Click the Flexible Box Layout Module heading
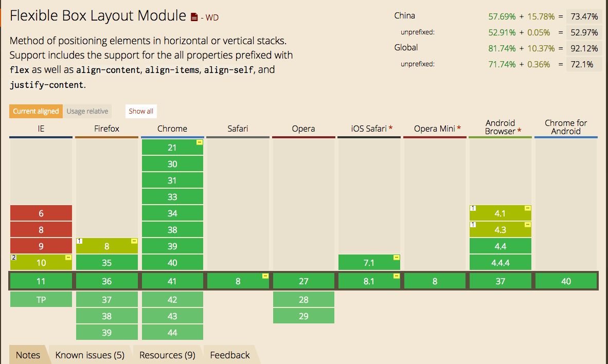 click(x=98, y=16)
